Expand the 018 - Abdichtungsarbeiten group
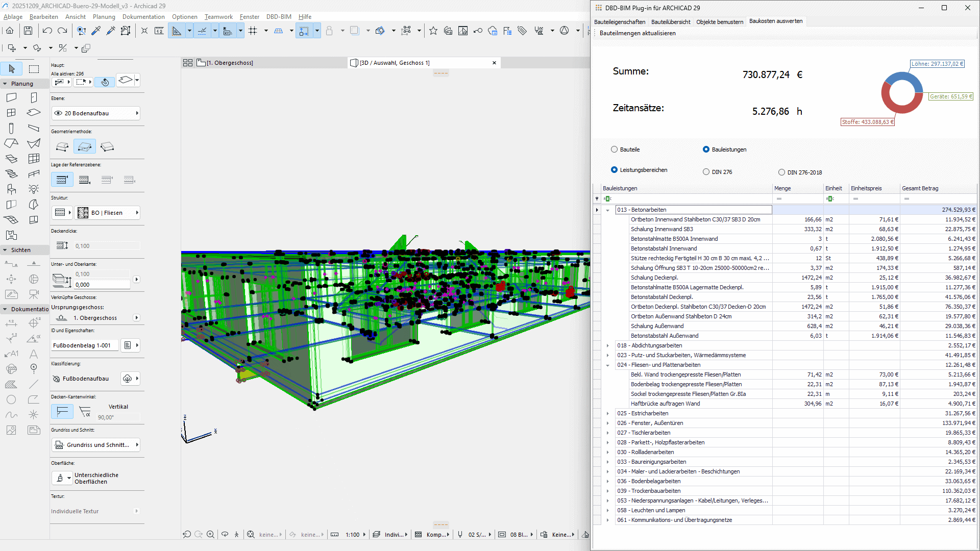 [x=607, y=346]
